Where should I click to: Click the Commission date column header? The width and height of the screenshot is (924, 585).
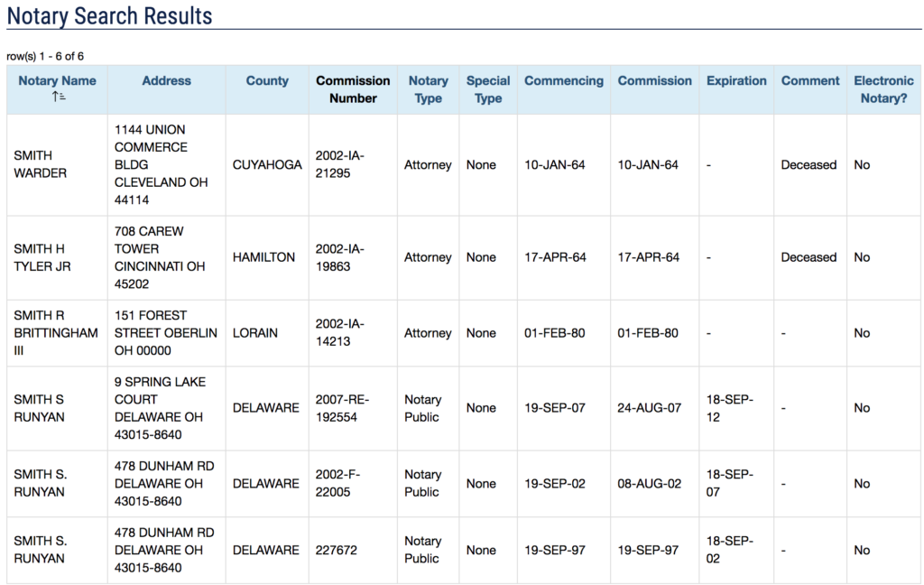pyautogui.click(x=654, y=80)
